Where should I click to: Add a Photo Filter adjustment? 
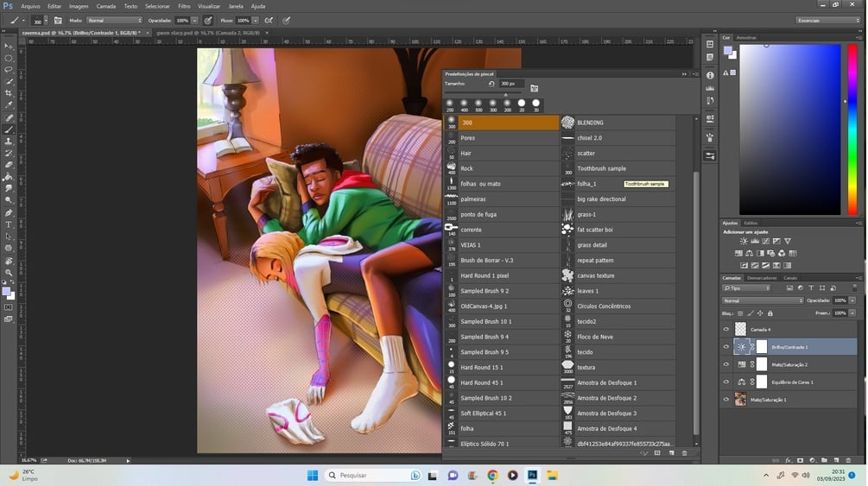click(771, 254)
